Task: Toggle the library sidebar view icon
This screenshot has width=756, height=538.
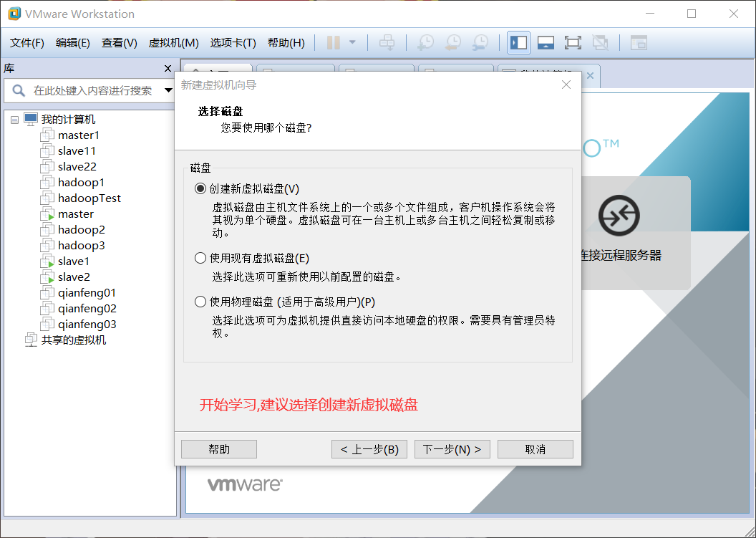Action: click(519, 42)
